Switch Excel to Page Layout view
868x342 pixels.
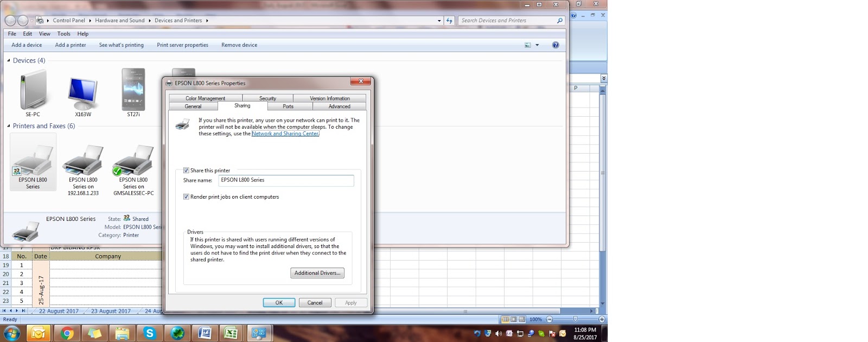point(513,319)
